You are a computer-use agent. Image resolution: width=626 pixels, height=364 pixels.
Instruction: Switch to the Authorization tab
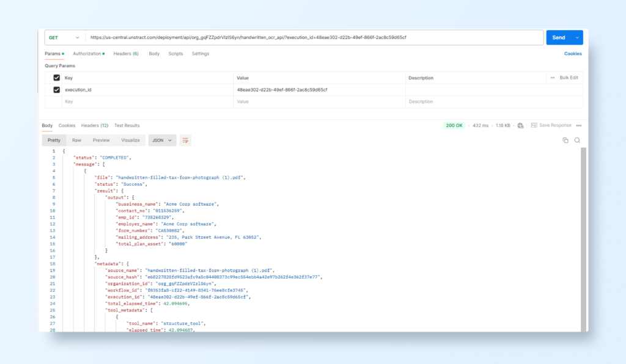(88, 54)
